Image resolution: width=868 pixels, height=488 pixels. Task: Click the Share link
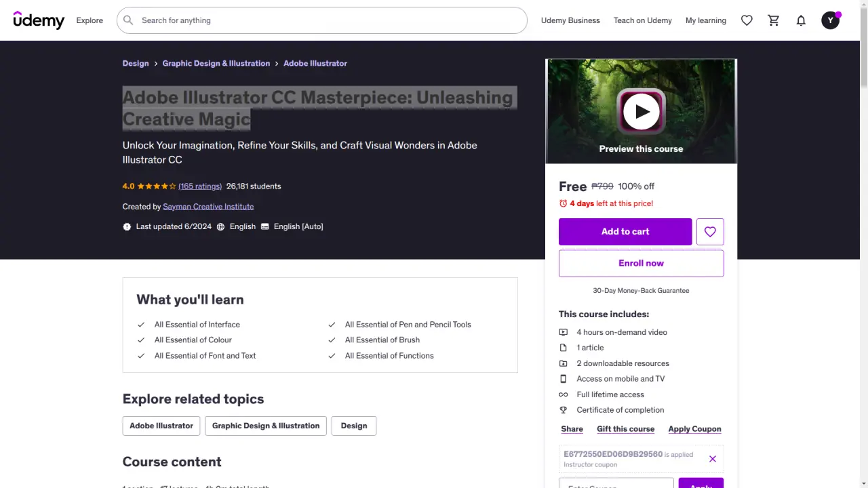(572, 429)
